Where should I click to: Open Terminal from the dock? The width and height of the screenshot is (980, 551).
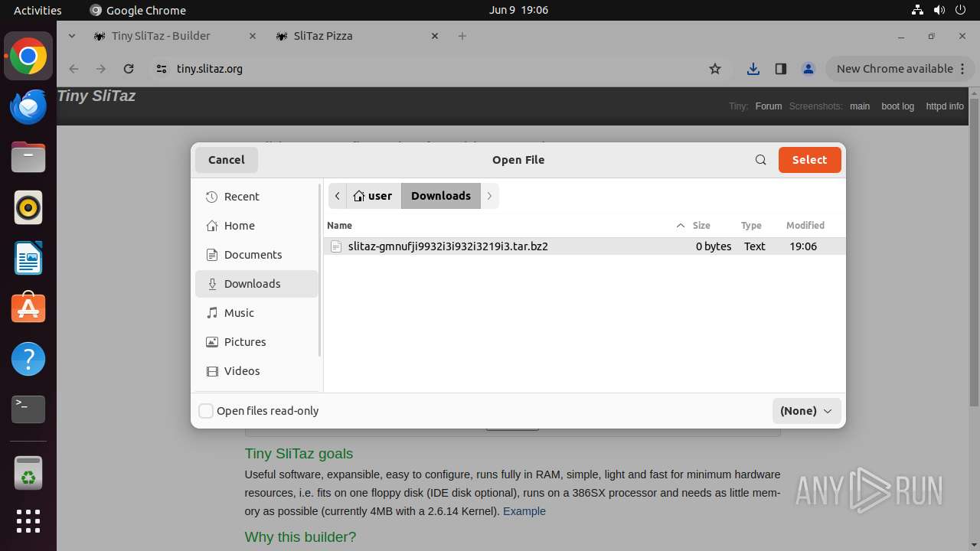point(28,409)
